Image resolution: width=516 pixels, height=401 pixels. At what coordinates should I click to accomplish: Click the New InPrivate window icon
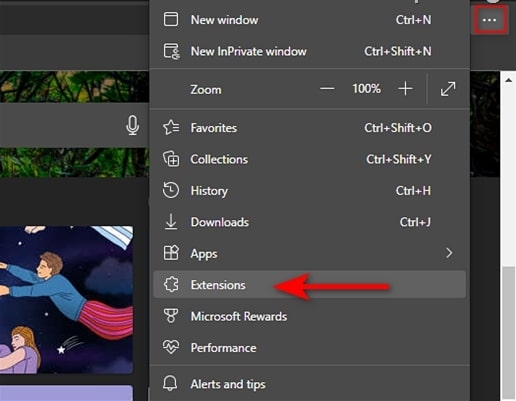click(172, 51)
